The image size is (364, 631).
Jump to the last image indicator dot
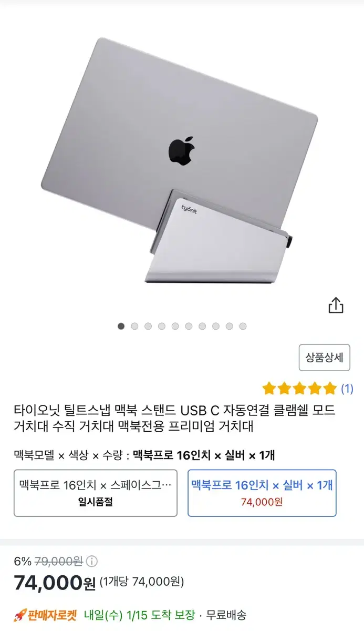[x=243, y=326]
